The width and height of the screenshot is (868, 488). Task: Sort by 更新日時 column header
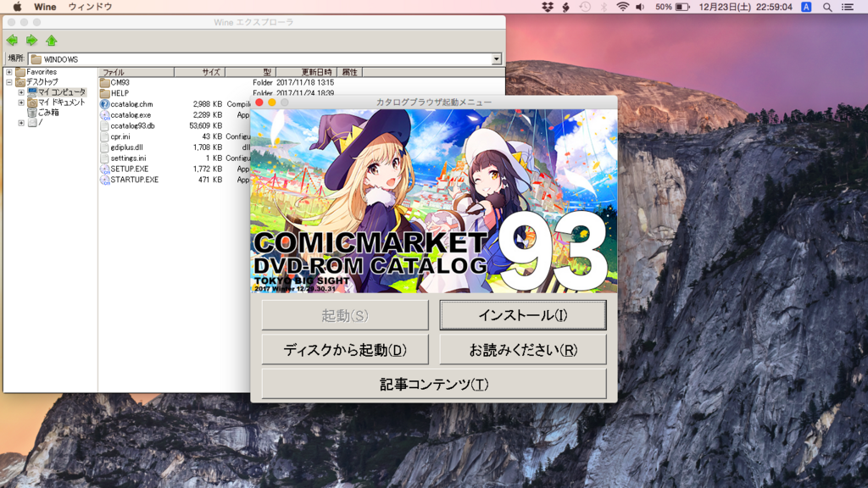pos(306,72)
